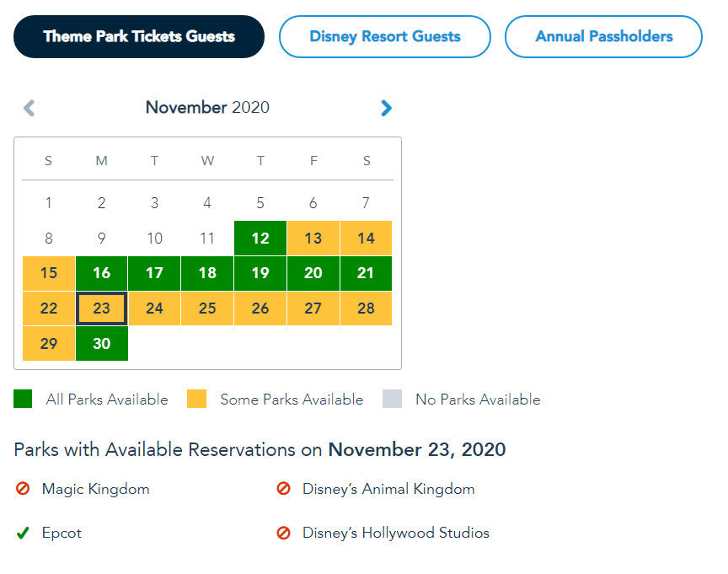
Task: Select the Theme Park Tickets Guests tab
Action: (139, 36)
